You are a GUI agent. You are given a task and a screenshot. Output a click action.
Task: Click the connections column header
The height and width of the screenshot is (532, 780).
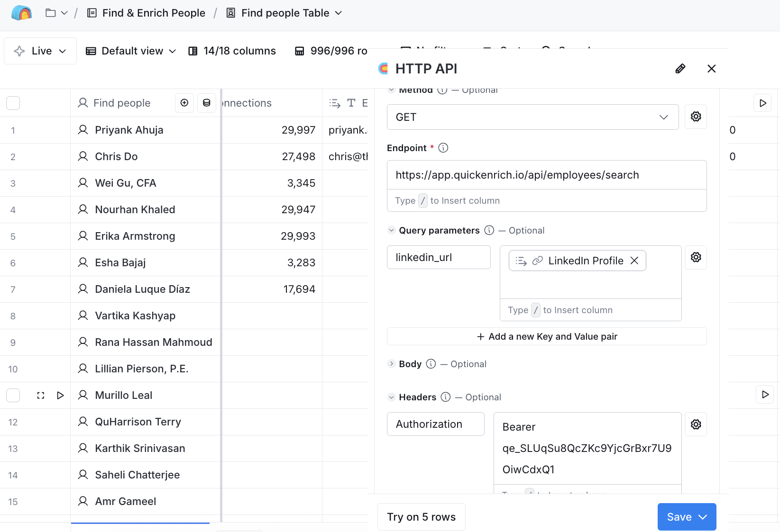click(271, 103)
